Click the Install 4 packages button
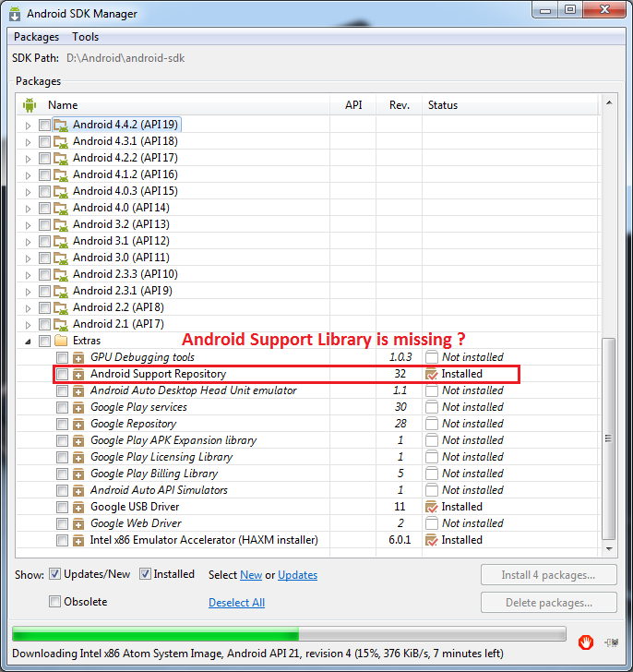This screenshot has width=633, height=672. [x=549, y=575]
